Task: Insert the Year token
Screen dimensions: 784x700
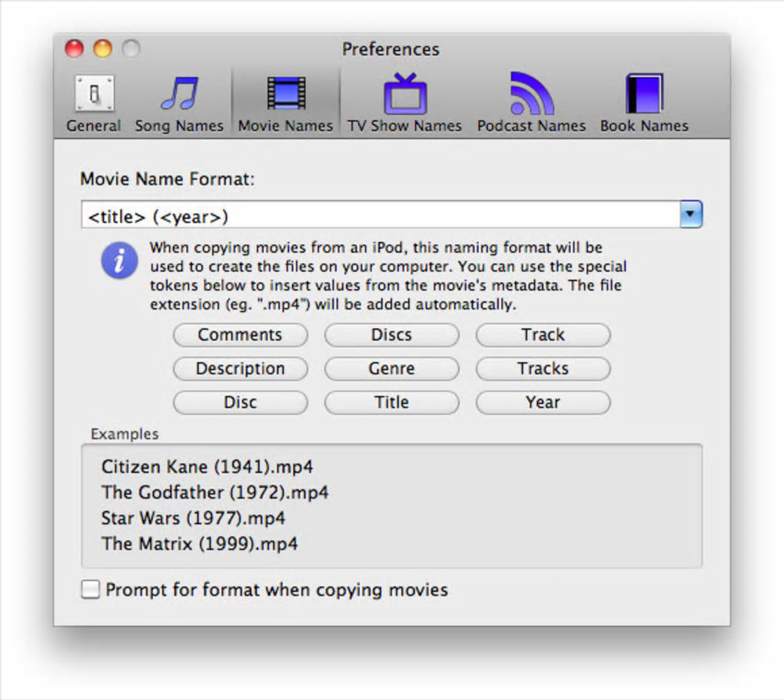Action: pos(543,403)
